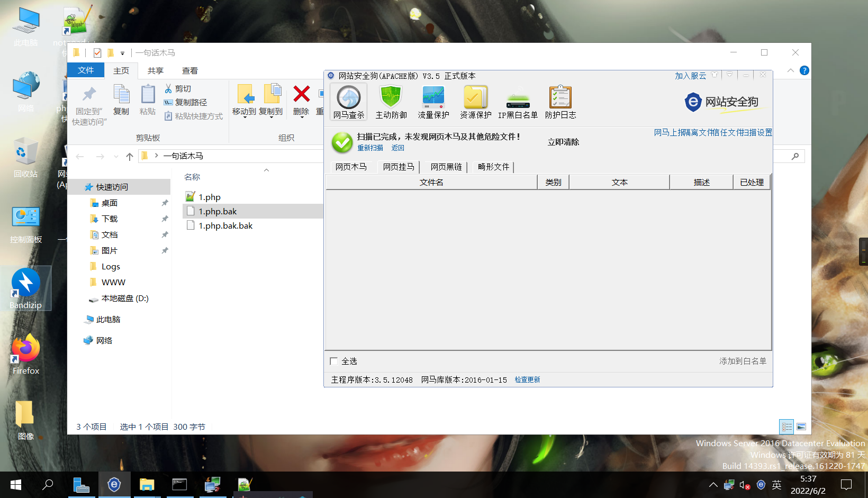Viewport: 868px width, 498px height.
Task: Switch to details view in the status bar
Action: pyautogui.click(x=786, y=427)
